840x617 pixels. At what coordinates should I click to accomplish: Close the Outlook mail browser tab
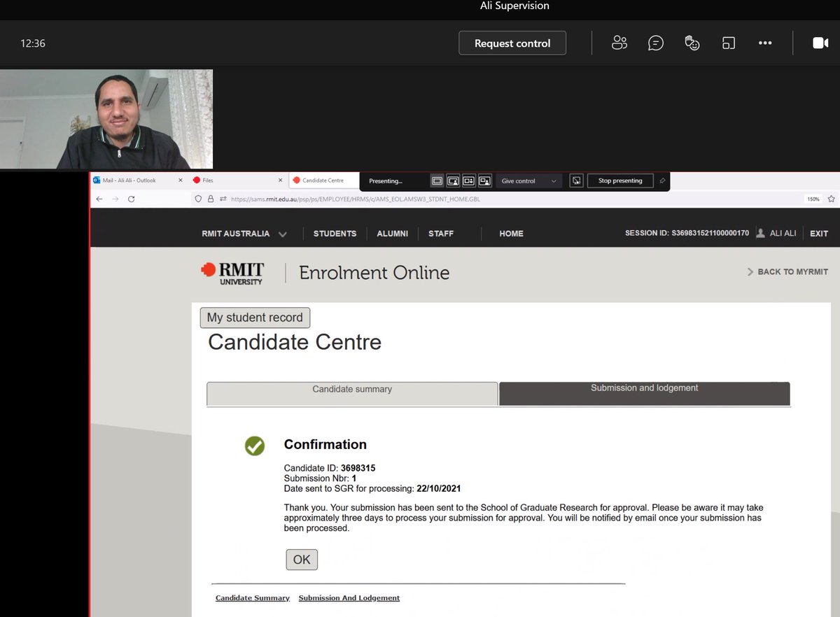pyautogui.click(x=181, y=180)
